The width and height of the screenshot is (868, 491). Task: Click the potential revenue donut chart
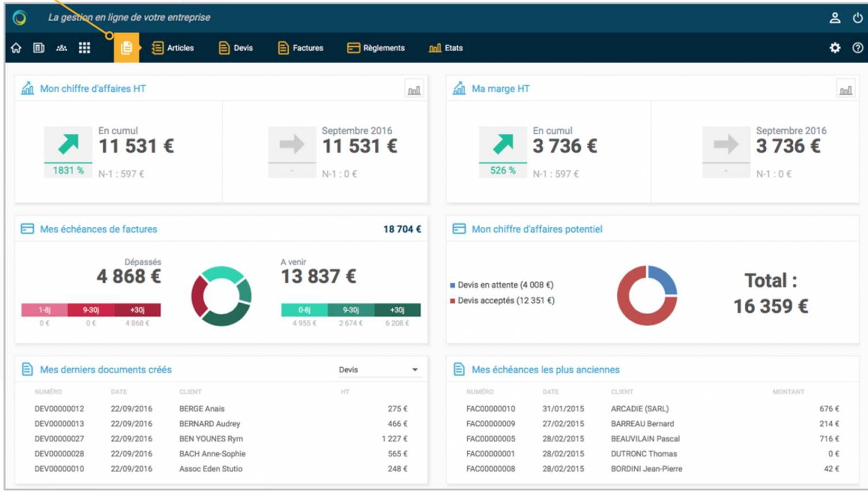point(647,296)
